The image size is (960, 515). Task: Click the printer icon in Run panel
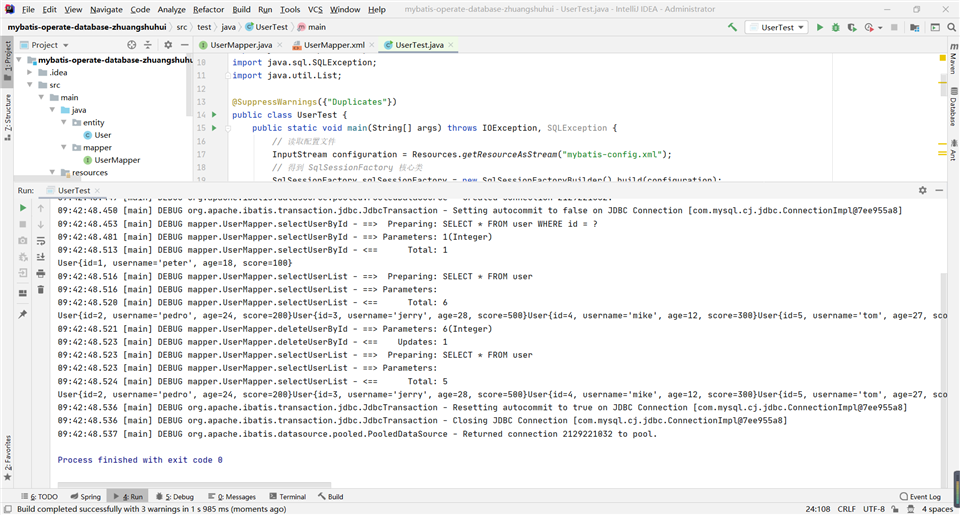pos(40,273)
